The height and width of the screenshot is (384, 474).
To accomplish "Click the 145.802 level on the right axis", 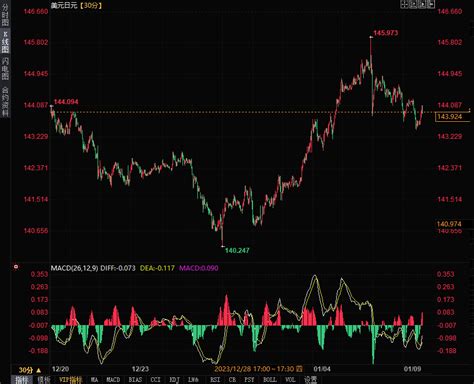I will [x=450, y=42].
